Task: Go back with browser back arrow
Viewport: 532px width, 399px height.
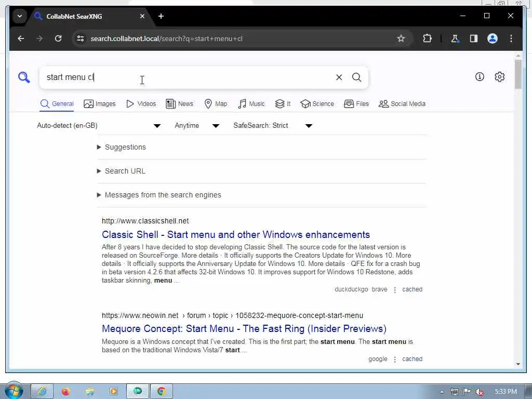Action: pyautogui.click(x=21, y=38)
